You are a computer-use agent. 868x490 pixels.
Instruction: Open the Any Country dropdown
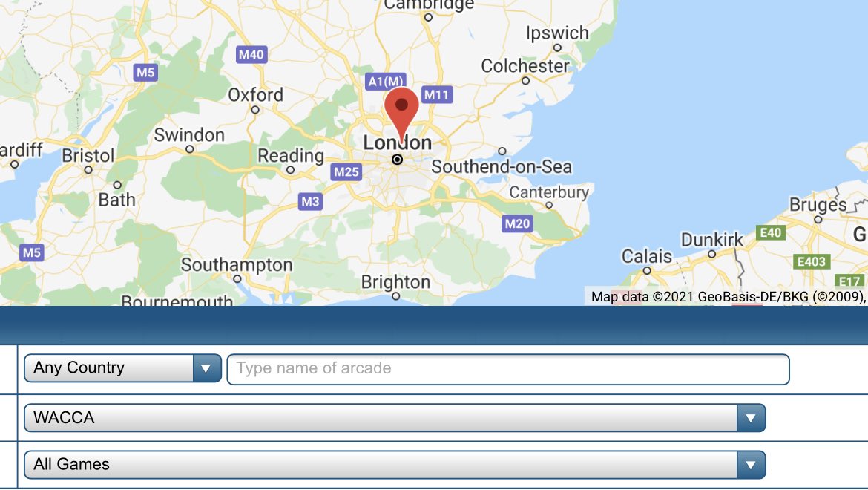122,368
